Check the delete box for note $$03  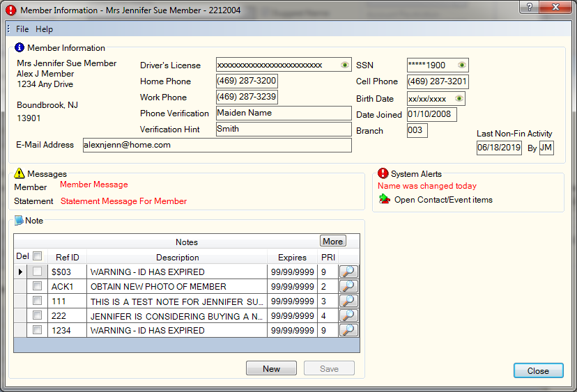37,272
